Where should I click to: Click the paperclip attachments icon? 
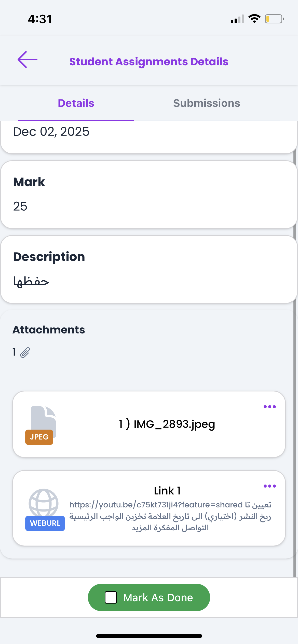click(x=25, y=353)
